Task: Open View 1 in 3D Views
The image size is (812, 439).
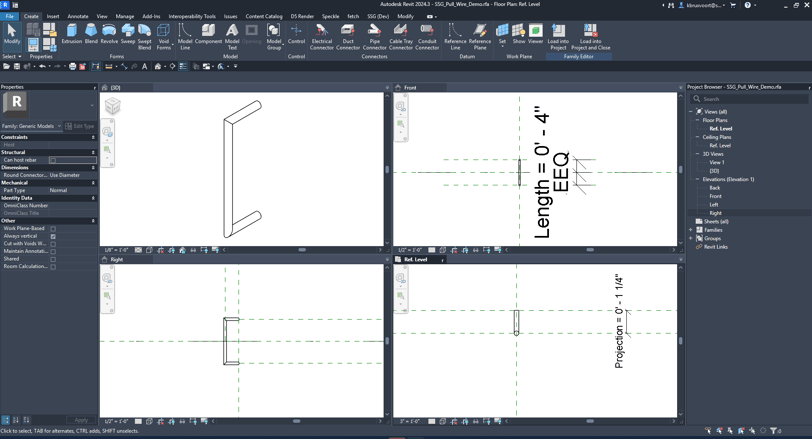Action: coord(717,163)
